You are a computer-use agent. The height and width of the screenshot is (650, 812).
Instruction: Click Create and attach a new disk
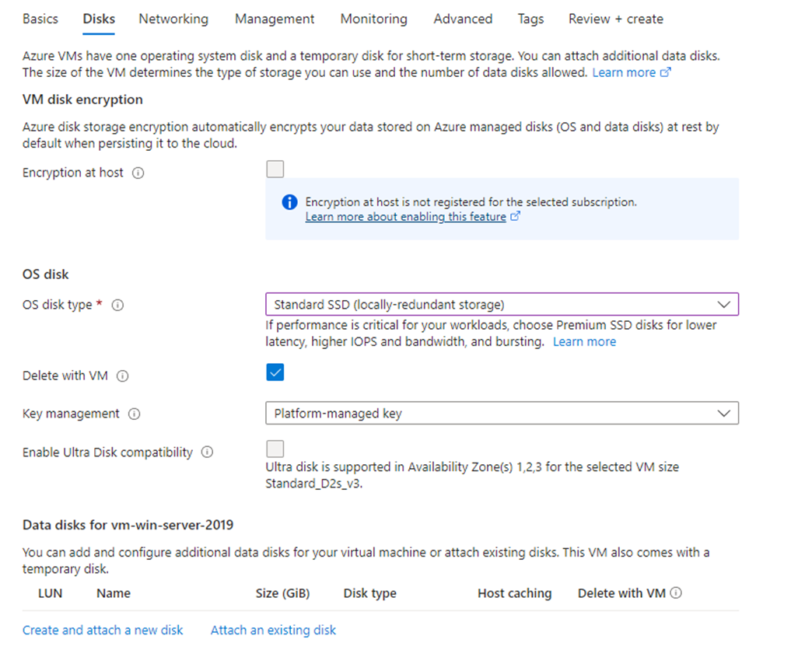[x=103, y=630]
